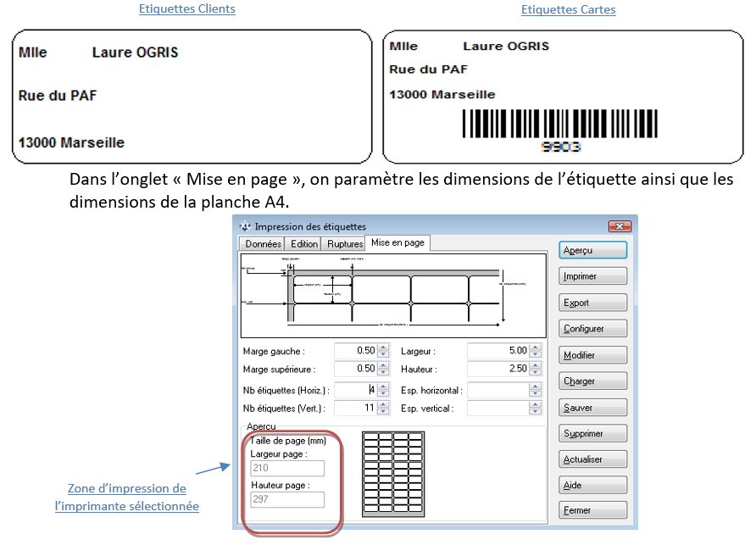756x545 pixels.
Task: Follow the Etiquettes Clients link
Action: point(186,9)
